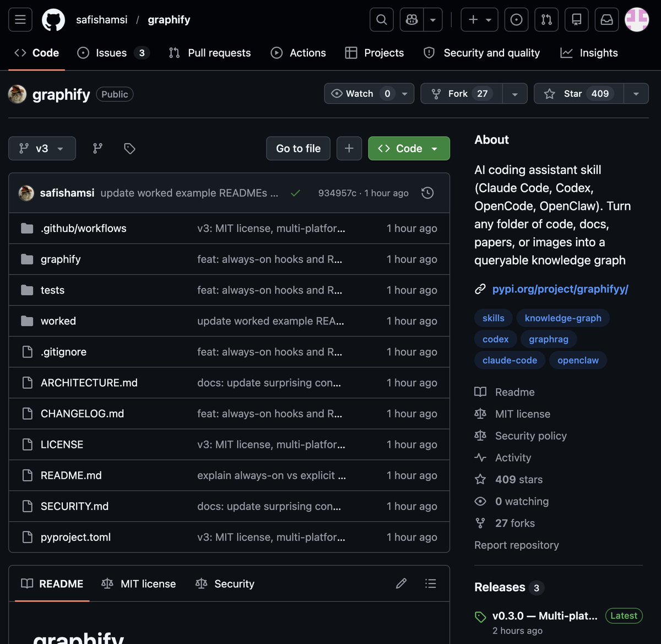
Task: Edit the README with the pencil icon
Action: (x=401, y=583)
